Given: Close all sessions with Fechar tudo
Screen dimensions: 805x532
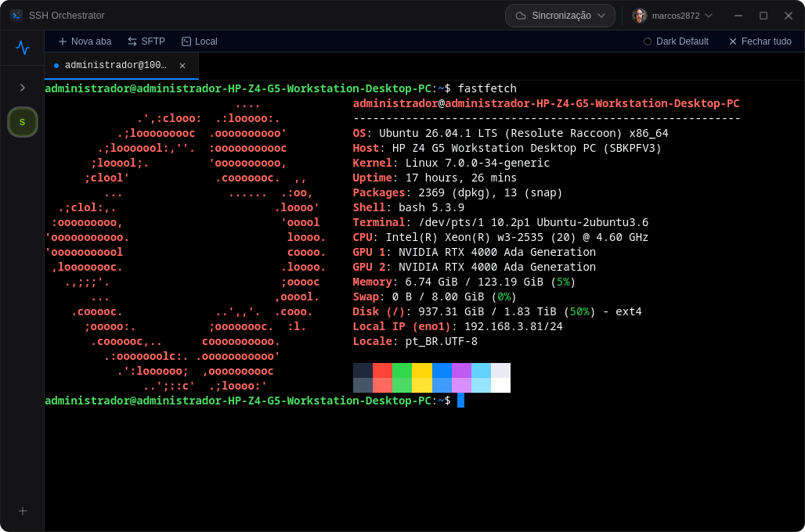Looking at the screenshot, I should 760,41.
